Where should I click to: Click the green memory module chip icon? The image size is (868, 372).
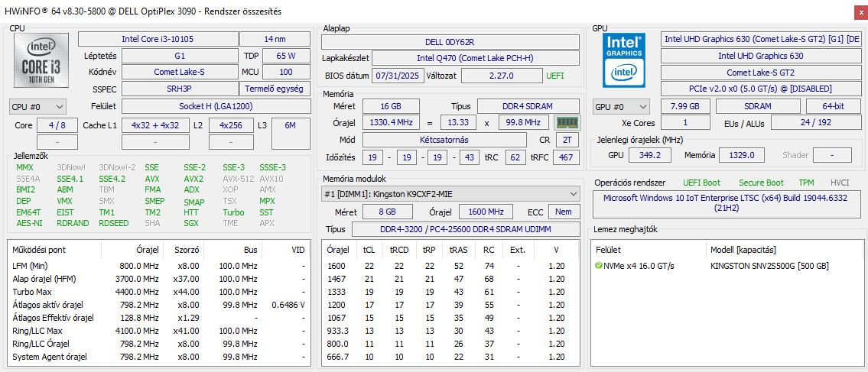(567, 122)
